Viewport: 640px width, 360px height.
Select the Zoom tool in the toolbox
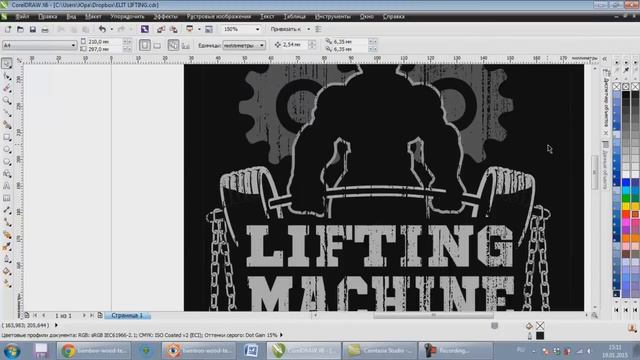7,100
